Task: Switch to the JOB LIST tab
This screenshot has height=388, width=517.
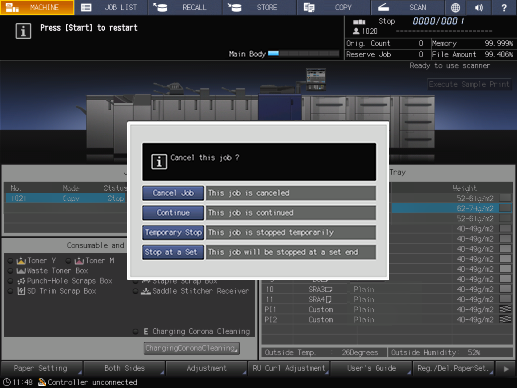Action: click(111, 7)
